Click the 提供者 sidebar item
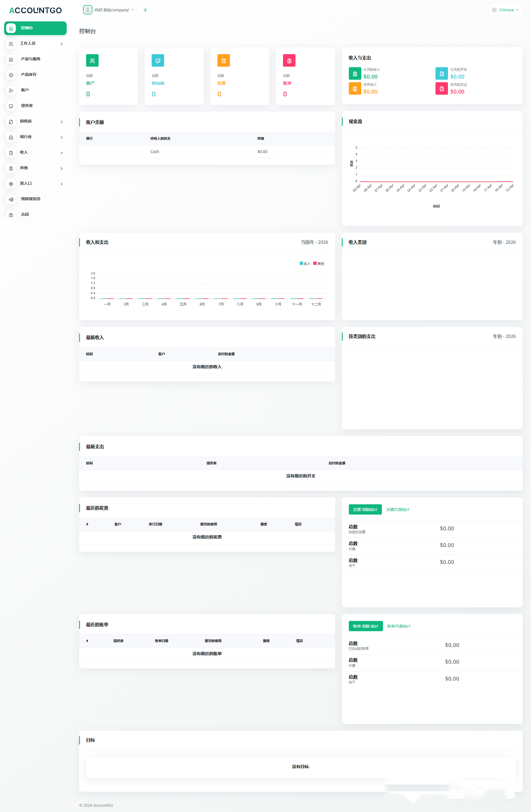The image size is (531, 812). click(x=27, y=106)
